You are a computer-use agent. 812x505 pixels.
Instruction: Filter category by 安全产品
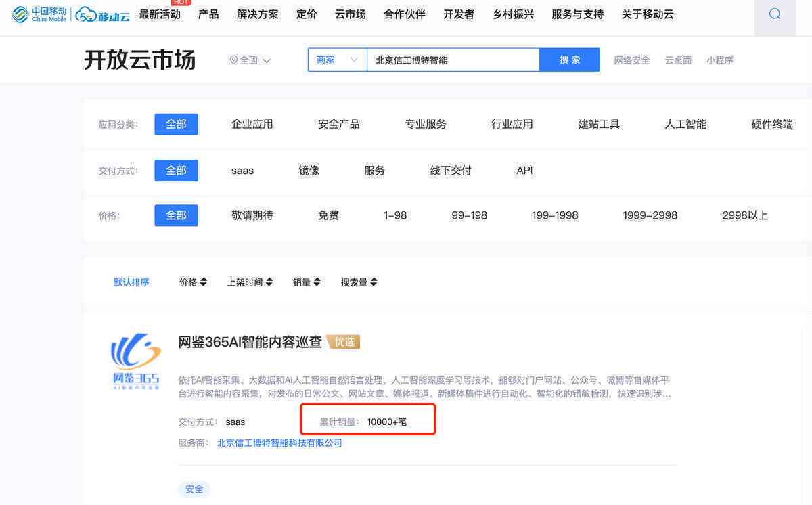coord(339,124)
